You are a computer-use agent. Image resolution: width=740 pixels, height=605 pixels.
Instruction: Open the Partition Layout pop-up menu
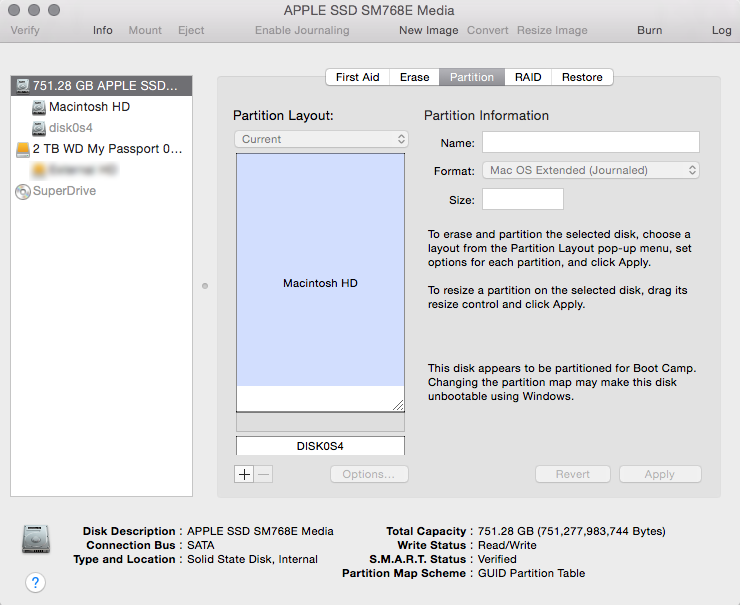321,139
